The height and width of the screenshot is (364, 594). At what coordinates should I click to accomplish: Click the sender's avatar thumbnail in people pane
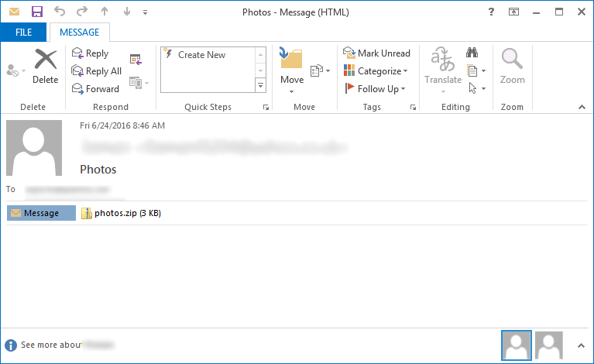pyautogui.click(x=517, y=345)
